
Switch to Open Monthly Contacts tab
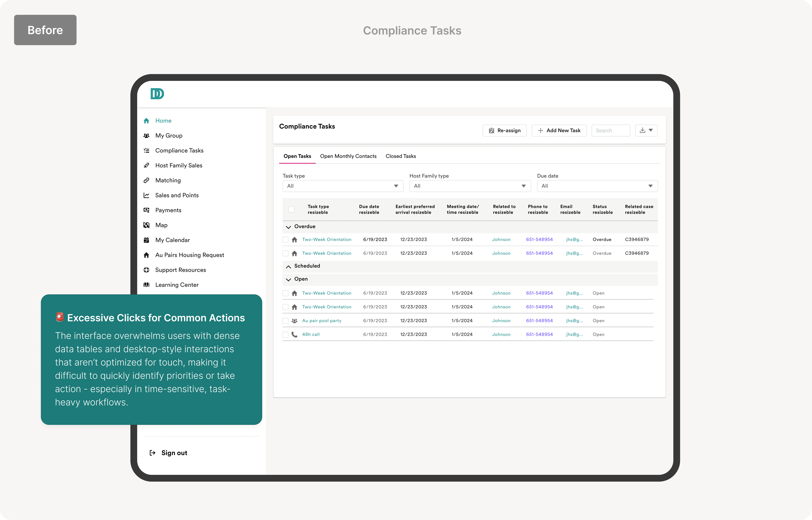[348, 156]
